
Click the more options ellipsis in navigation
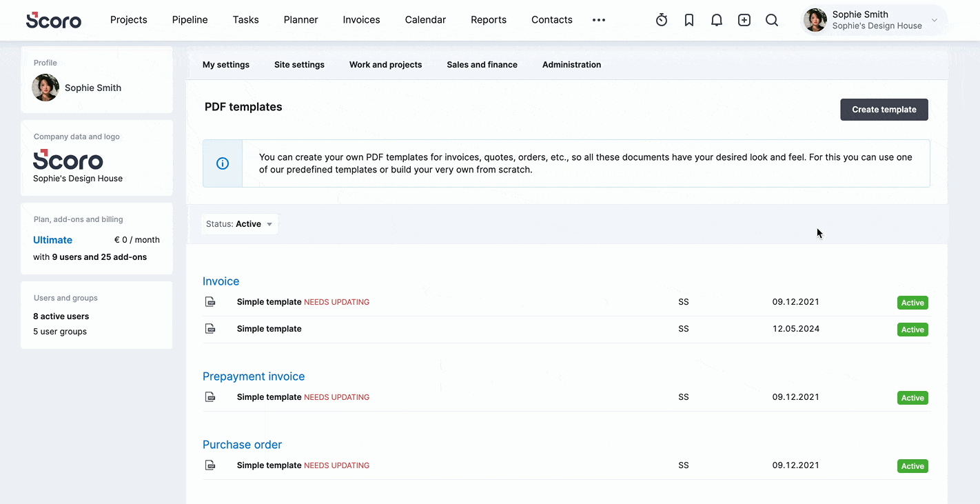coord(599,20)
